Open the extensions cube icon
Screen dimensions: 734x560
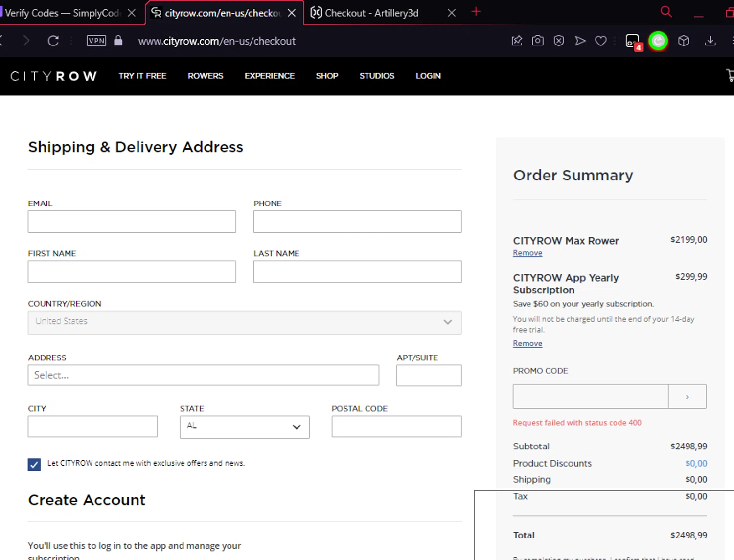pos(684,41)
